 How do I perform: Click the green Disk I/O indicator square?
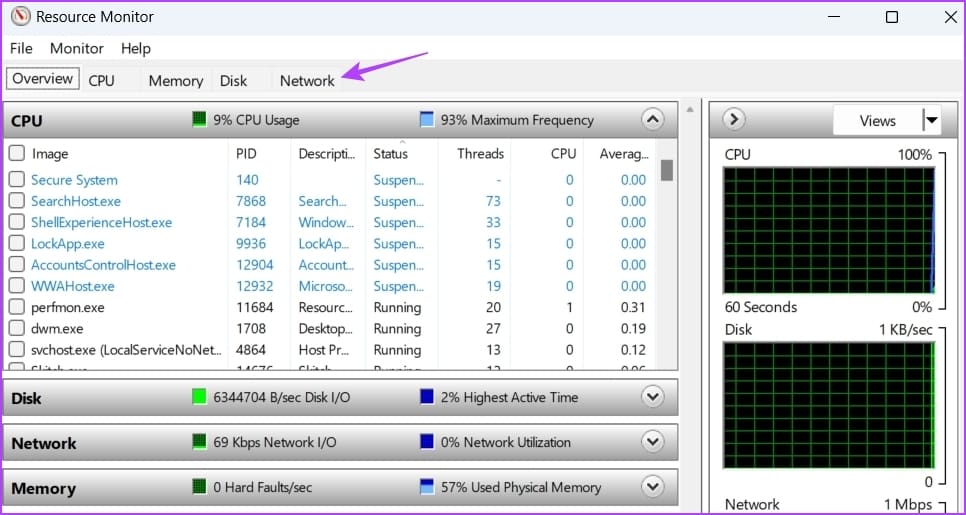[199, 397]
